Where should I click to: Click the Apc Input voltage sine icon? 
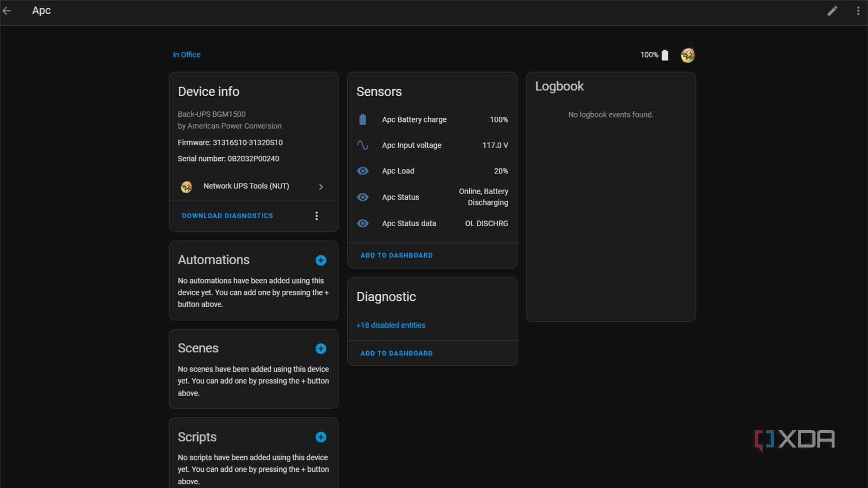(362, 145)
